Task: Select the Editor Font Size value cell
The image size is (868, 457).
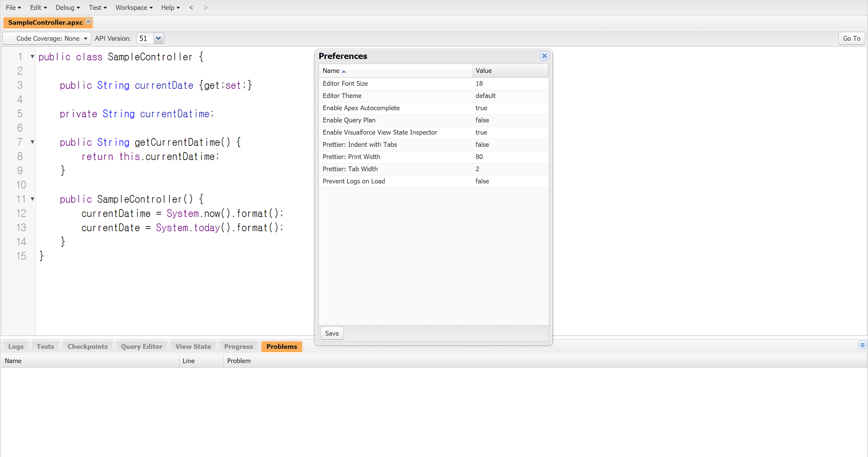Action: [x=479, y=83]
